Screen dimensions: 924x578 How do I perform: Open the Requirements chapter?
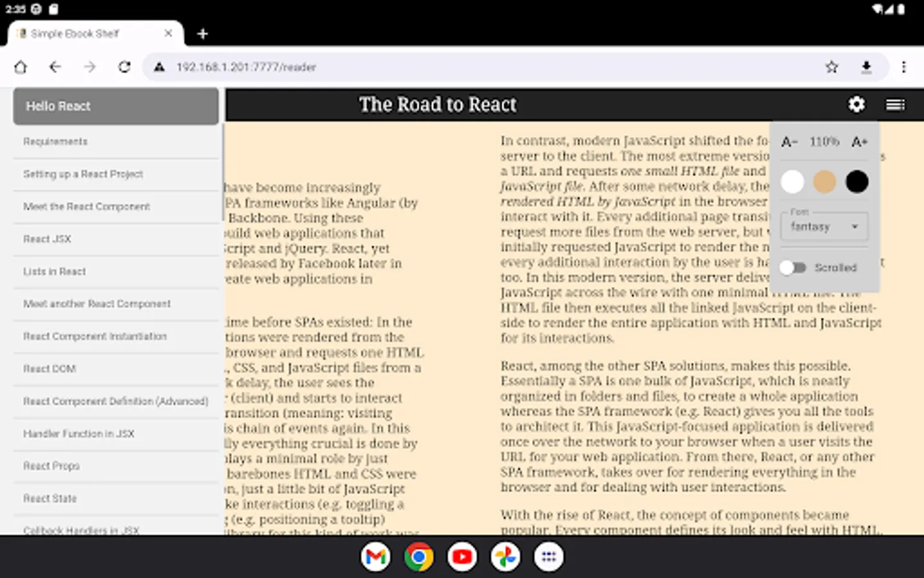coord(116,142)
